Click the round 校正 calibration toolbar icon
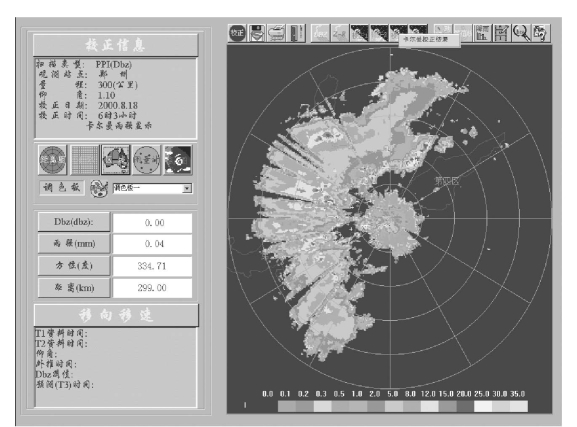 pos(237,33)
